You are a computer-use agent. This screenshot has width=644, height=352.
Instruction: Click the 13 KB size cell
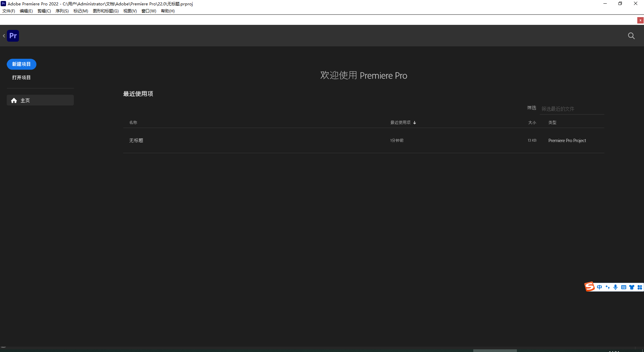(x=532, y=140)
